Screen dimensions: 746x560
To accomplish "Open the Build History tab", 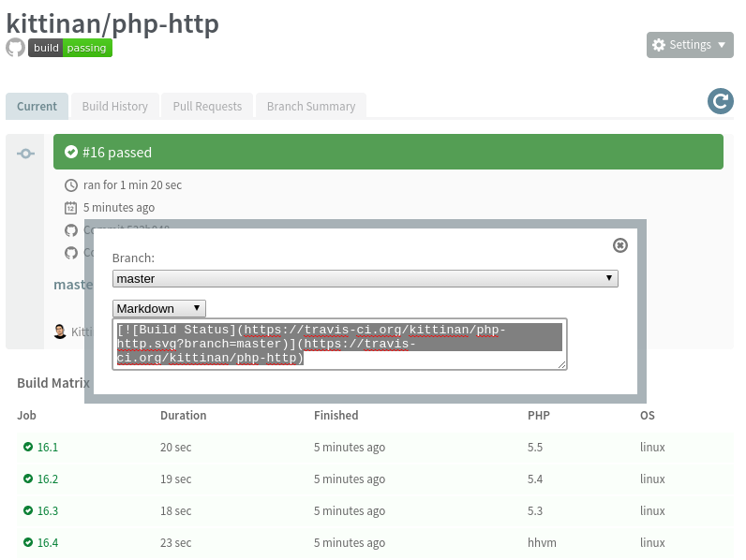I will [114, 106].
